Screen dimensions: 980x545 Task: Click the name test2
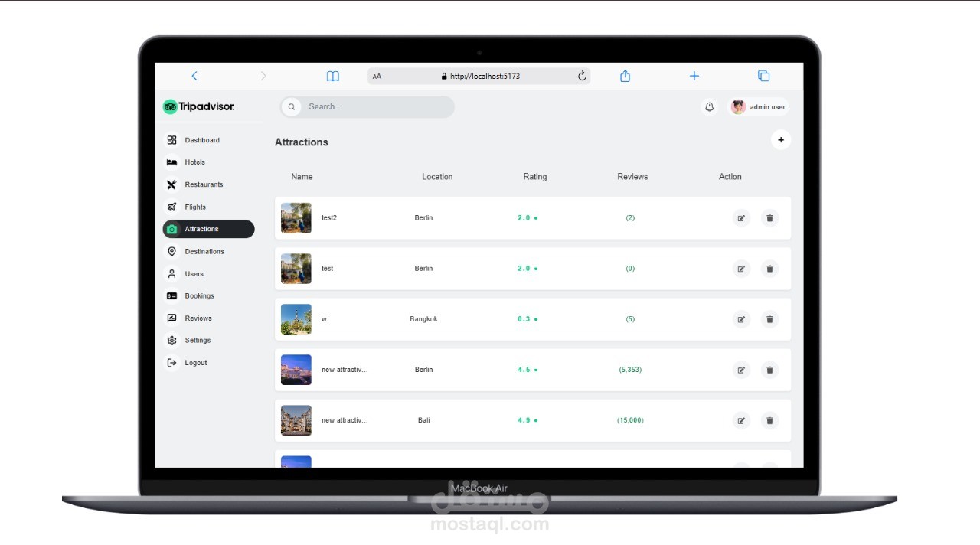(329, 218)
